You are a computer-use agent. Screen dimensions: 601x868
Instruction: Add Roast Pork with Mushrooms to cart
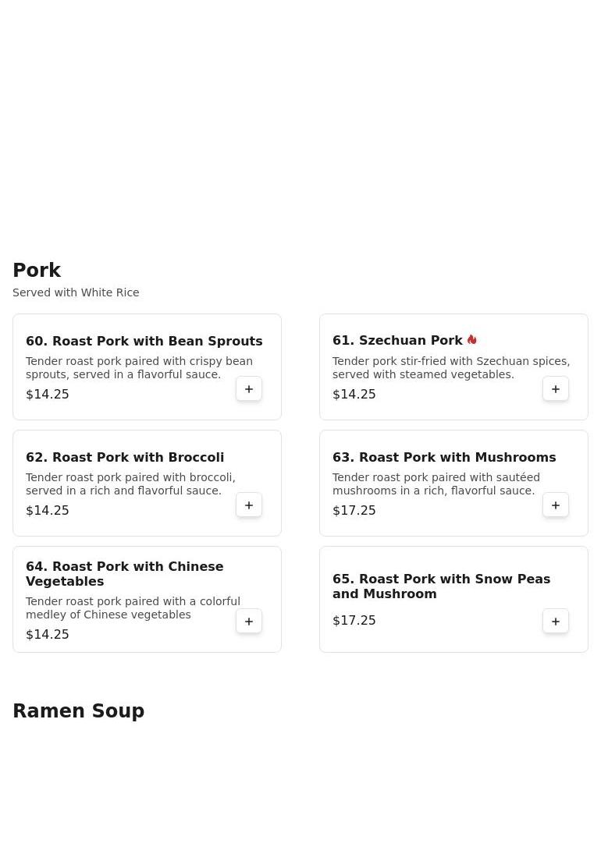pyautogui.click(x=556, y=505)
